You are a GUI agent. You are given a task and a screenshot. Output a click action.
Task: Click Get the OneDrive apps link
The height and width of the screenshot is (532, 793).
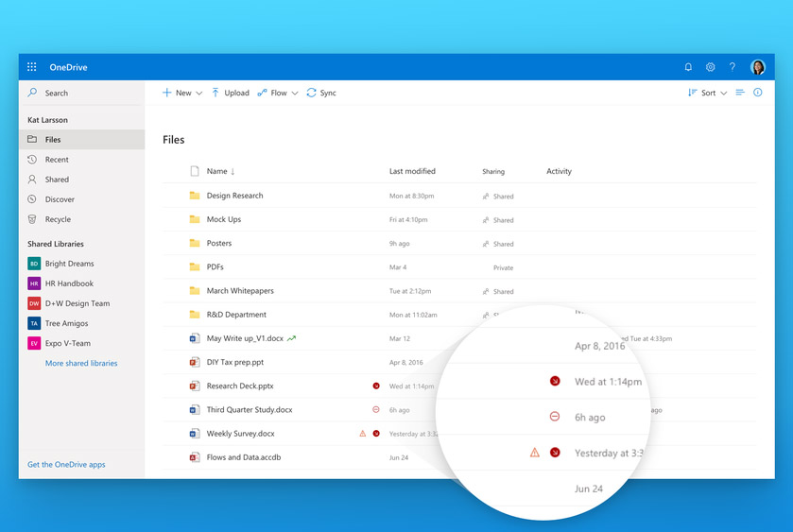click(x=66, y=464)
